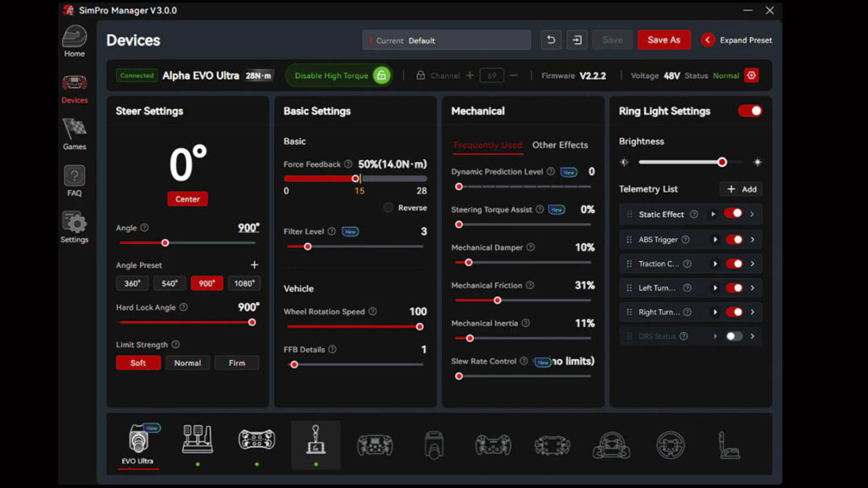This screenshot has width=868, height=488.
Task: Open the Current Default preset dropdown
Action: point(447,40)
